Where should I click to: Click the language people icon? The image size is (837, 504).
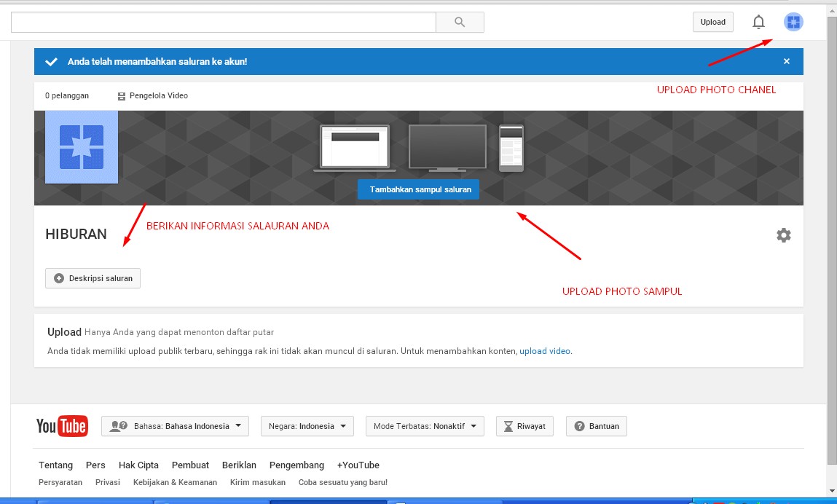point(119,426)
